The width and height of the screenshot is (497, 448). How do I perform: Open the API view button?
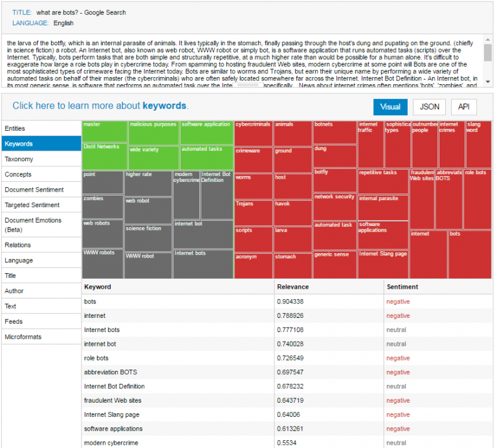(x=463, y=107)
